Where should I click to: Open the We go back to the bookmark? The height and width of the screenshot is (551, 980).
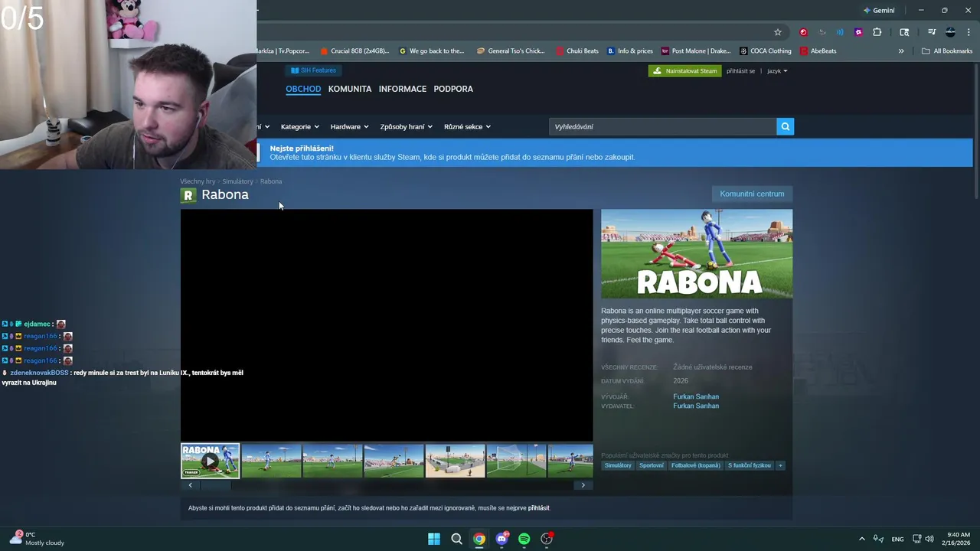pos(432,51)
